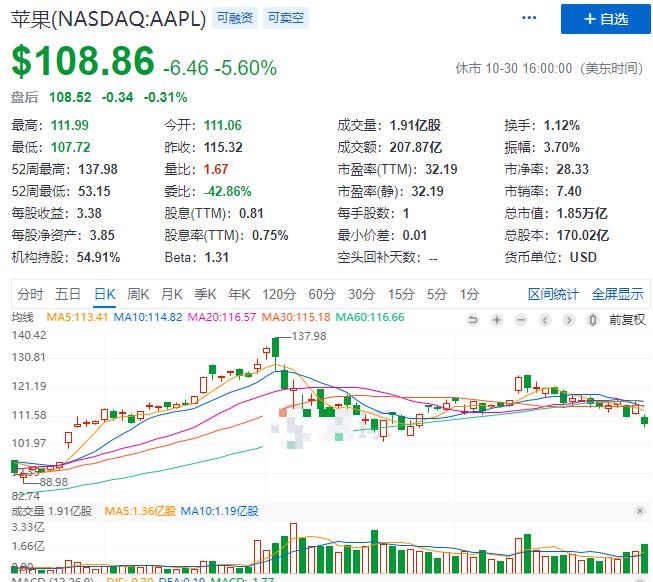Close the 成交量 volume indicator panel
Image resolution: width=653 pixels, height=582 pixels.
(x=640, y=511)
